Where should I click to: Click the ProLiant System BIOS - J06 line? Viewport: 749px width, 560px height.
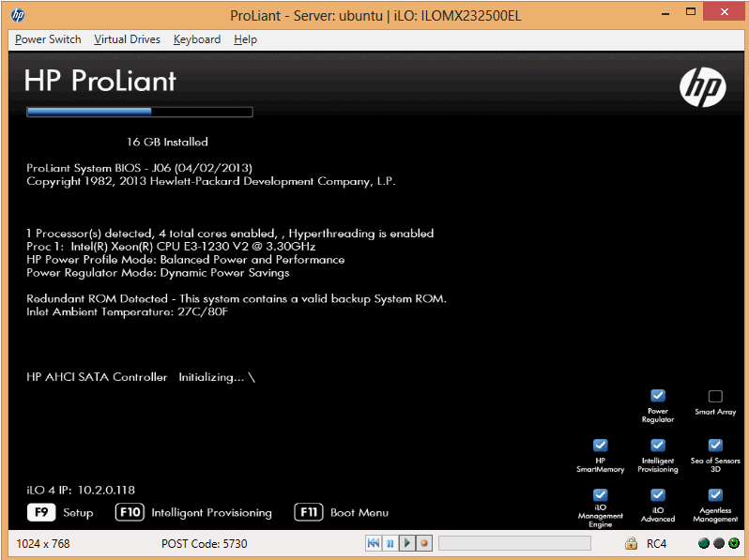pyautogui.click(x=140, y=168)
